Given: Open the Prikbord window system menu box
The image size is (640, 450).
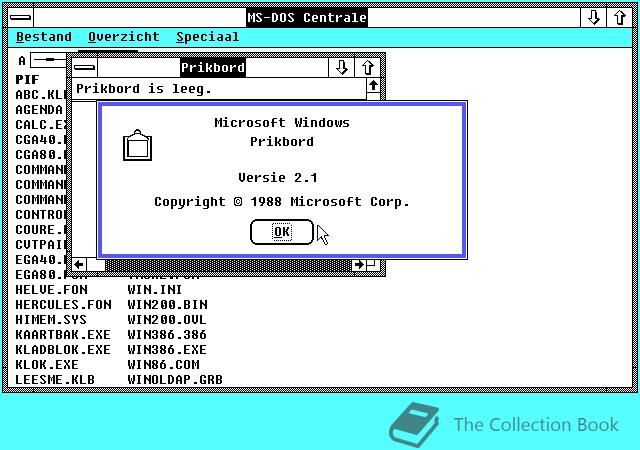Looking at the screenshot, I should (x=84, y=67).
